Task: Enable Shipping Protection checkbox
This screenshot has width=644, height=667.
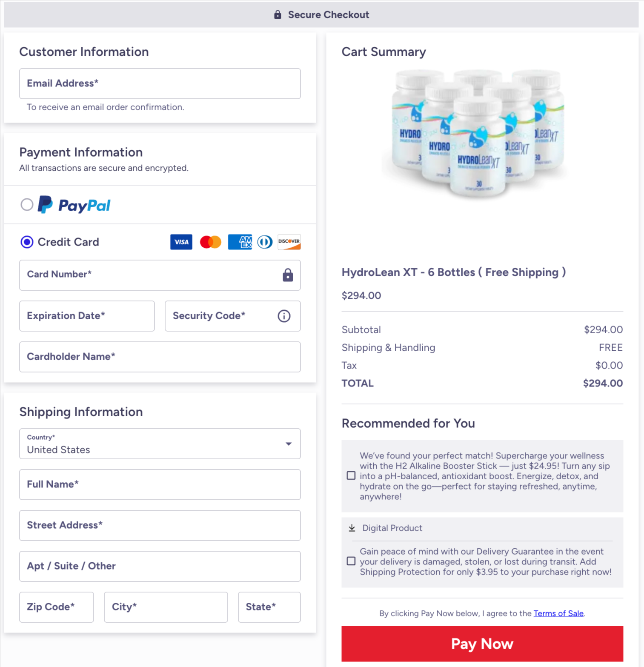Action: pyautogui.click(x=351, y=561)
